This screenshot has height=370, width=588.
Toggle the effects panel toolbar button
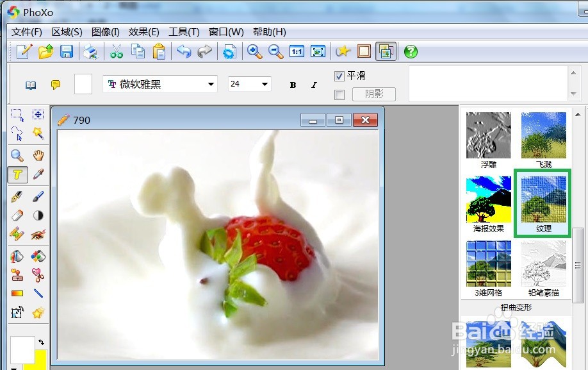pos(386,51)
